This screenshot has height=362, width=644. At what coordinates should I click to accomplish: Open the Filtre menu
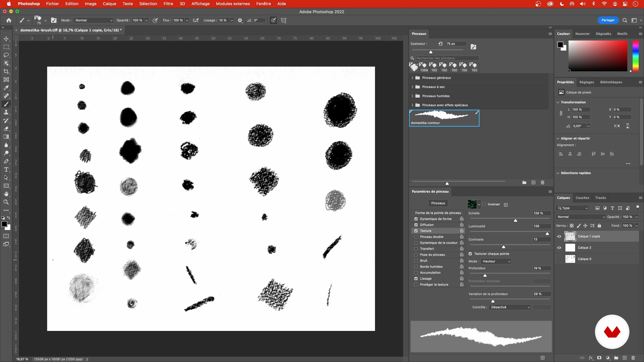pyautogui.click(x=168, y=4)
